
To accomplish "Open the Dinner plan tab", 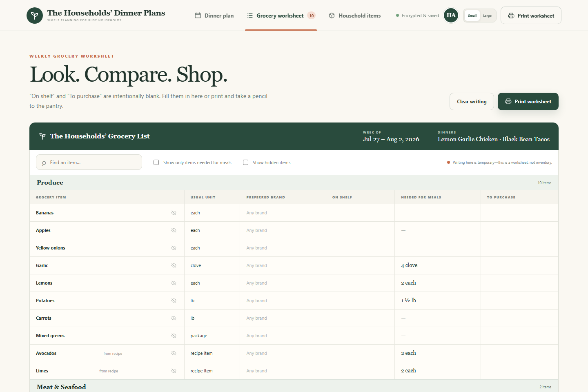I will pyautogui.click(x=214, y=16).
